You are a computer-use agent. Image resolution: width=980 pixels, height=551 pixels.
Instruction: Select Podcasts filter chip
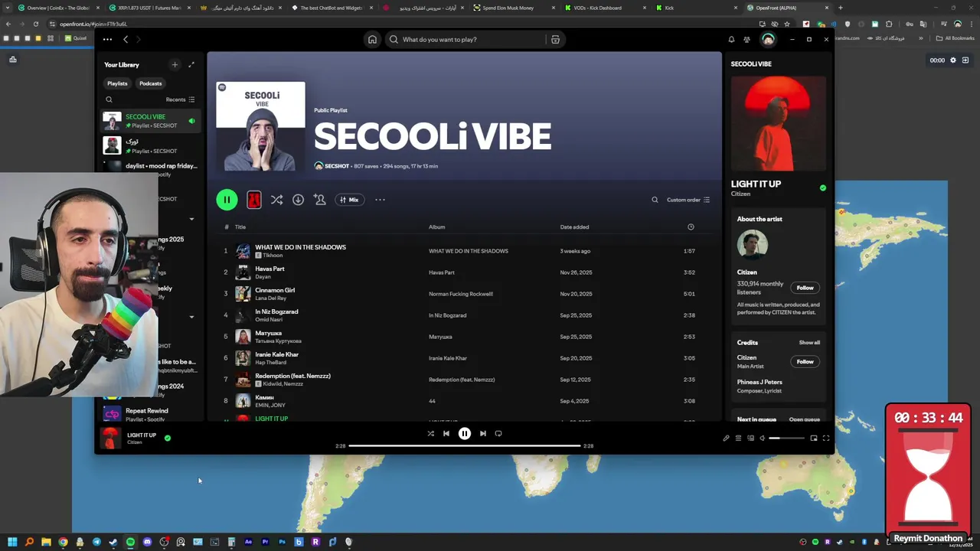151,83
